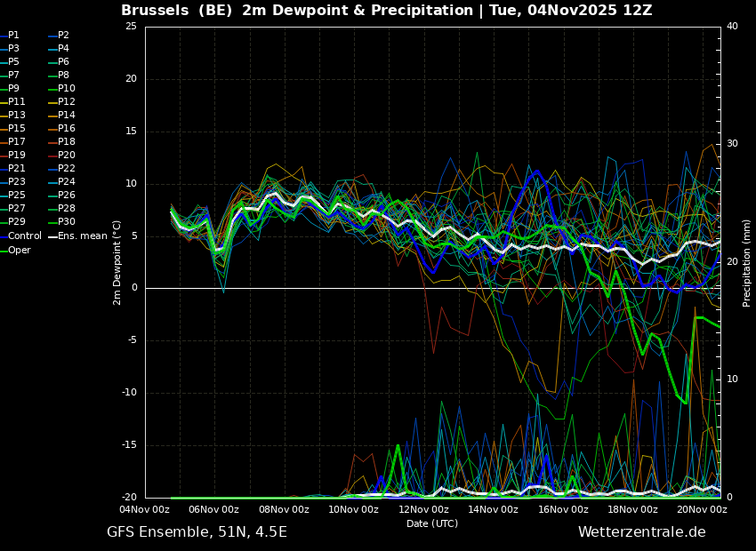Click the 2m Dewpoint (°C) axis label
The height and width of the screenshot is (551, 756).
(x=117, y=262)
